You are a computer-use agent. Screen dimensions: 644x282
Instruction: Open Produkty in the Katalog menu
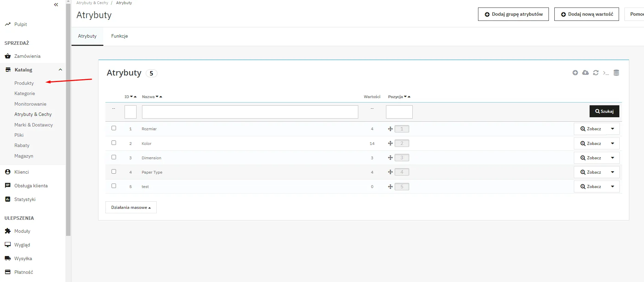pos(24,83)
